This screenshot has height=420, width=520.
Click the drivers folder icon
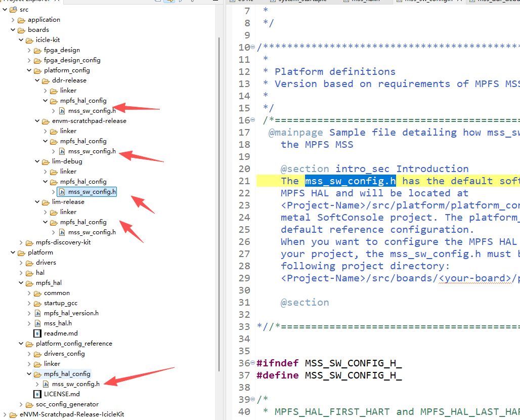click(29, 263)
